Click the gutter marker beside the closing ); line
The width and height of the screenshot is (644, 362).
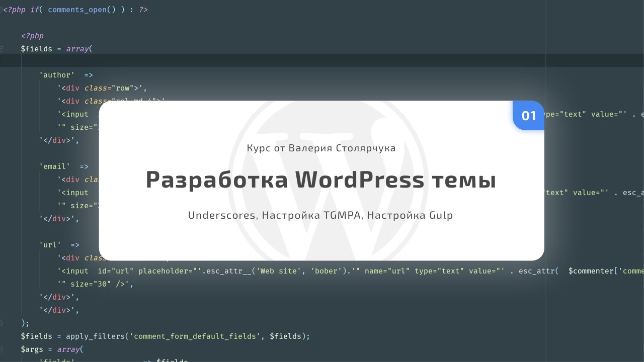3,322
